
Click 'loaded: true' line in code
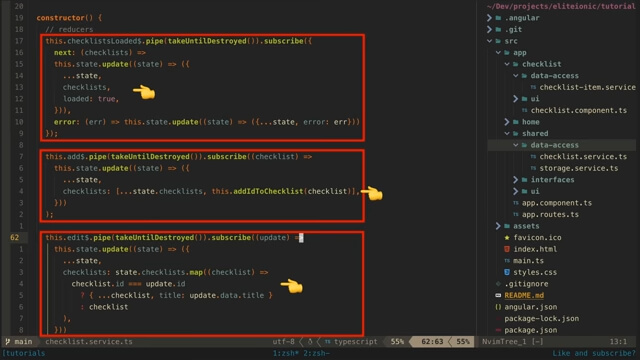click(x=91, y=99)
